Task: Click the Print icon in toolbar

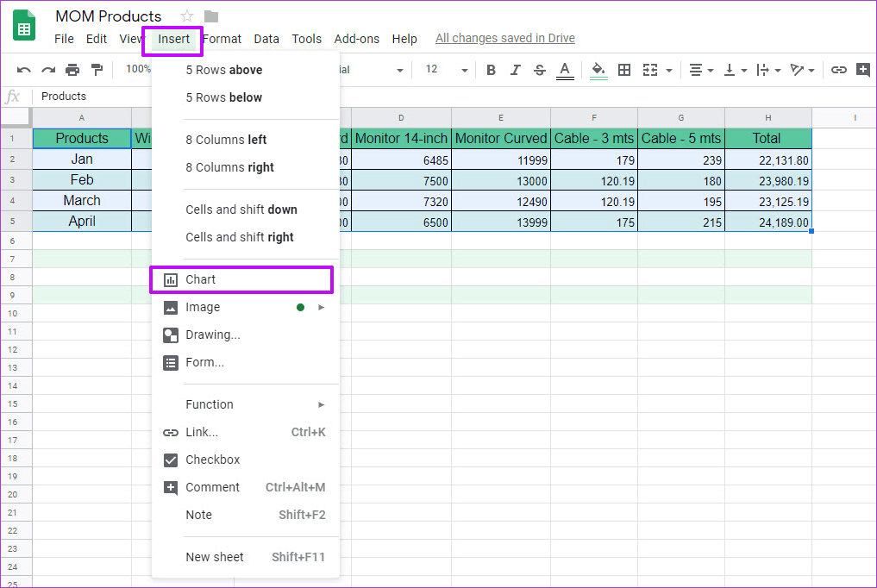Action: 72,70
